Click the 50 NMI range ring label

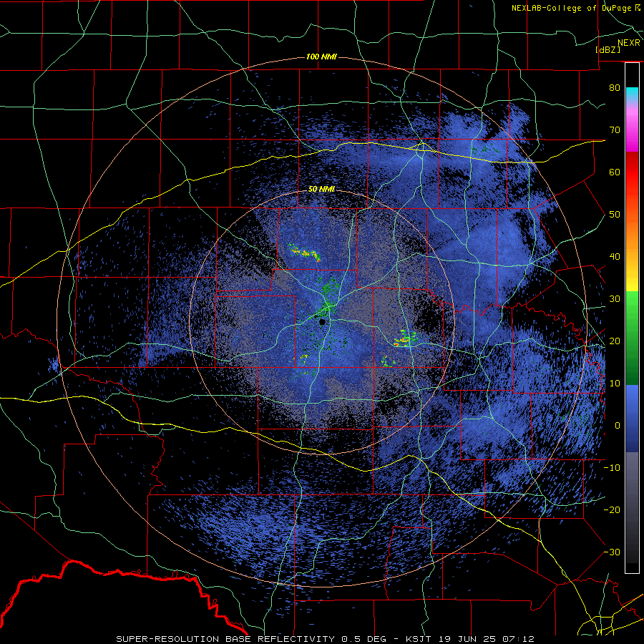click(x=321, y=190)
